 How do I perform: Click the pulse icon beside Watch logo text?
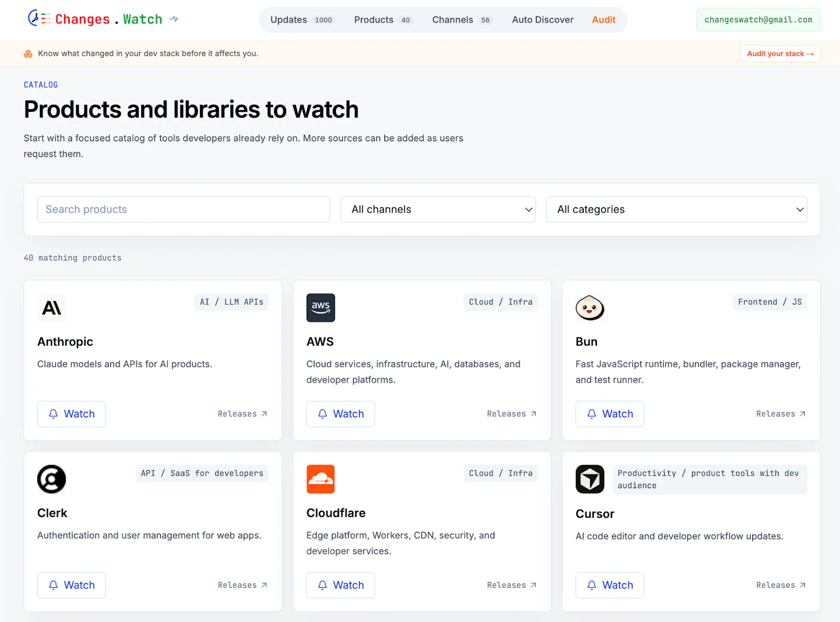pyautogui.click(x=174, y=19)
